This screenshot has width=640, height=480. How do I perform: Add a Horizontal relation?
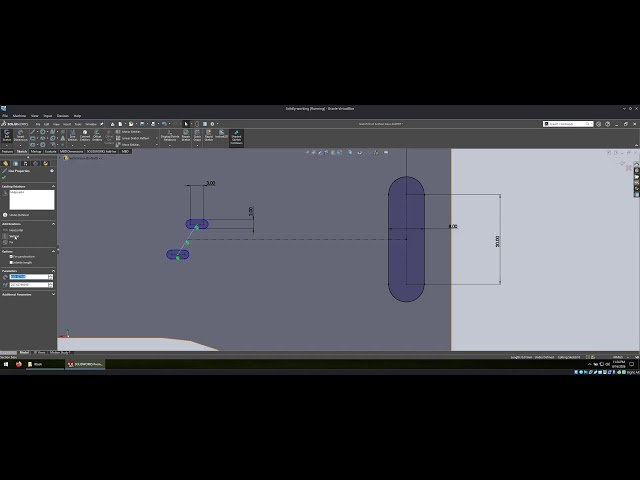(13, 230)
